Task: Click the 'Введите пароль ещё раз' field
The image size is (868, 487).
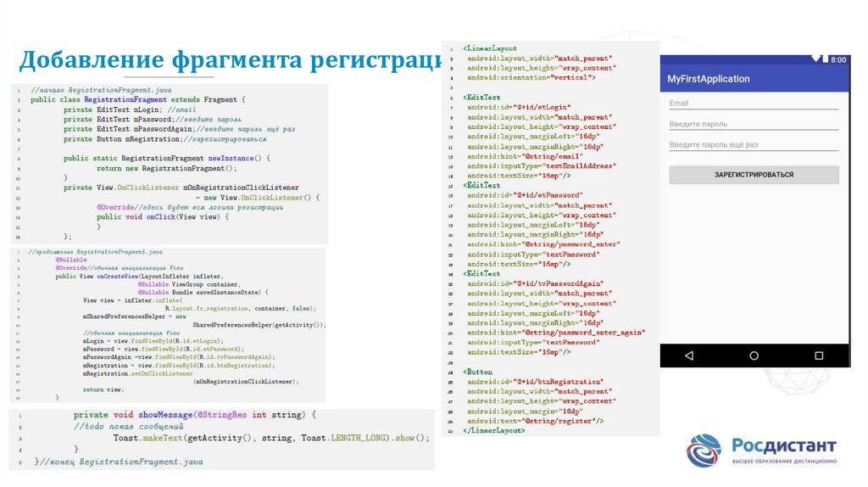Action: point(754,144)
